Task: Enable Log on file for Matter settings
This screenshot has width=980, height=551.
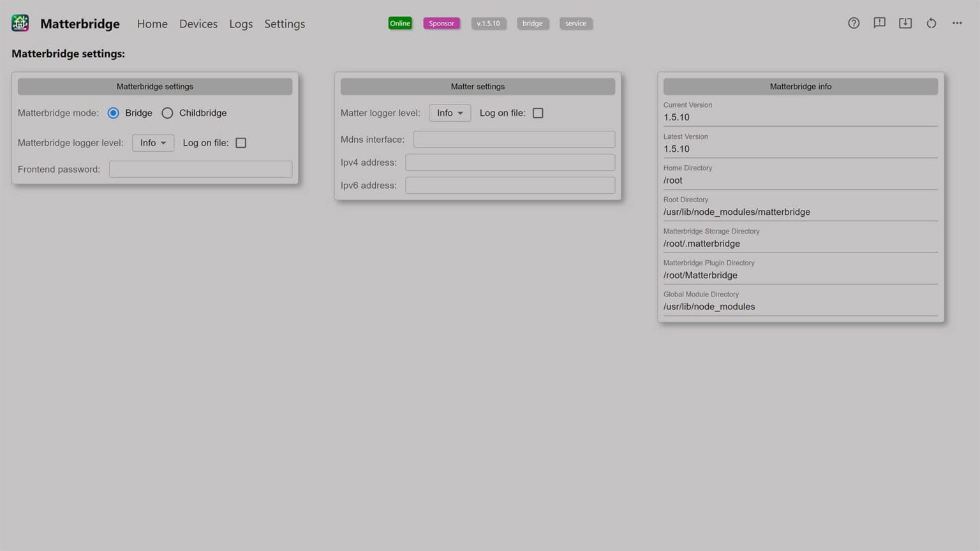Action: [538, 112]
